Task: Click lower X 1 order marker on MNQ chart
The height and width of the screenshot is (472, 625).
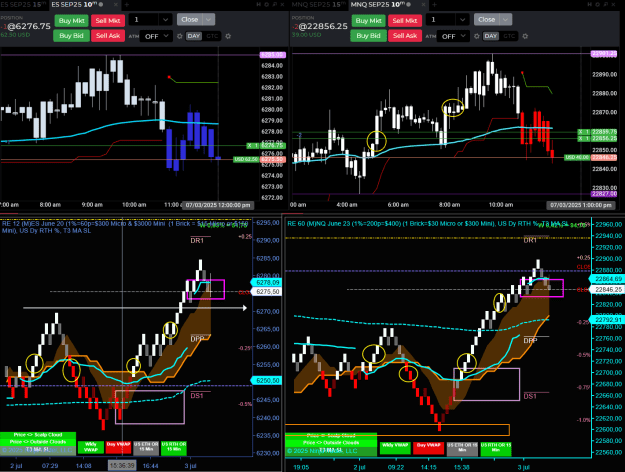Action: click(584, 138)
